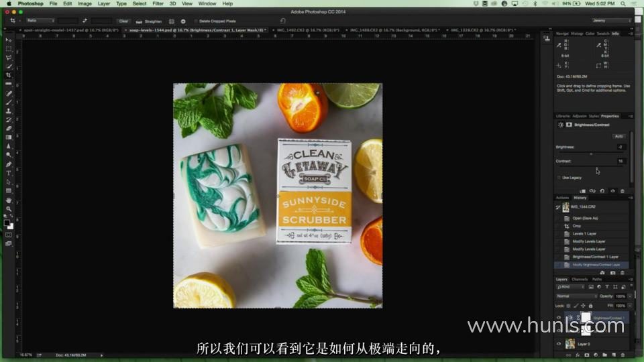This screenshot has width=644, height=362.
Task: Toggle lock transparent pixels
Action: tap(568, 306)
